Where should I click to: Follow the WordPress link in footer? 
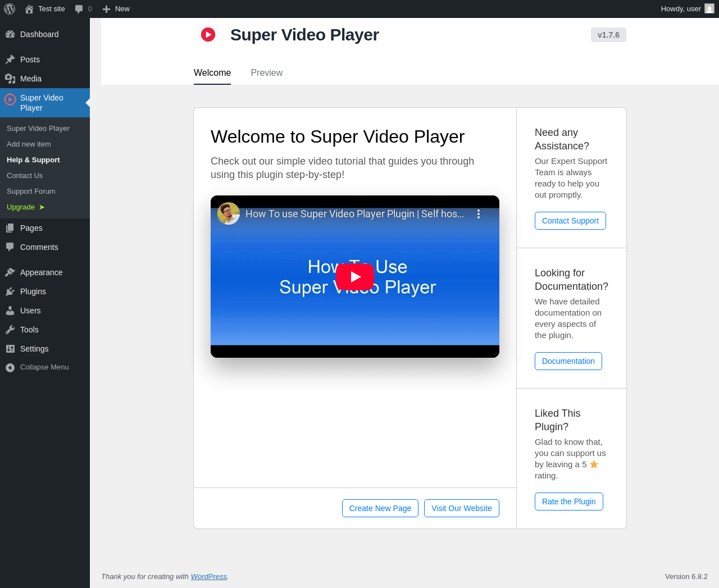[209, 577]
